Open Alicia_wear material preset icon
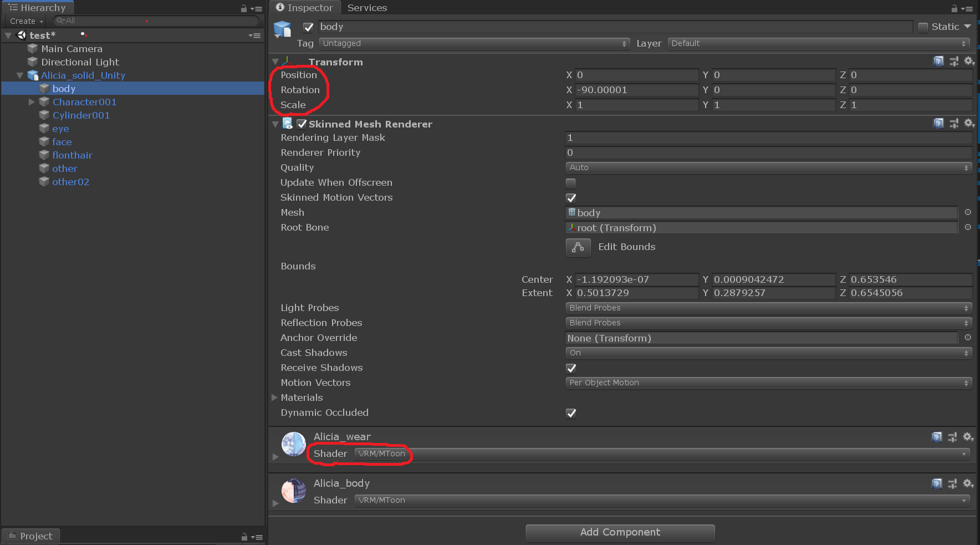 952,437
